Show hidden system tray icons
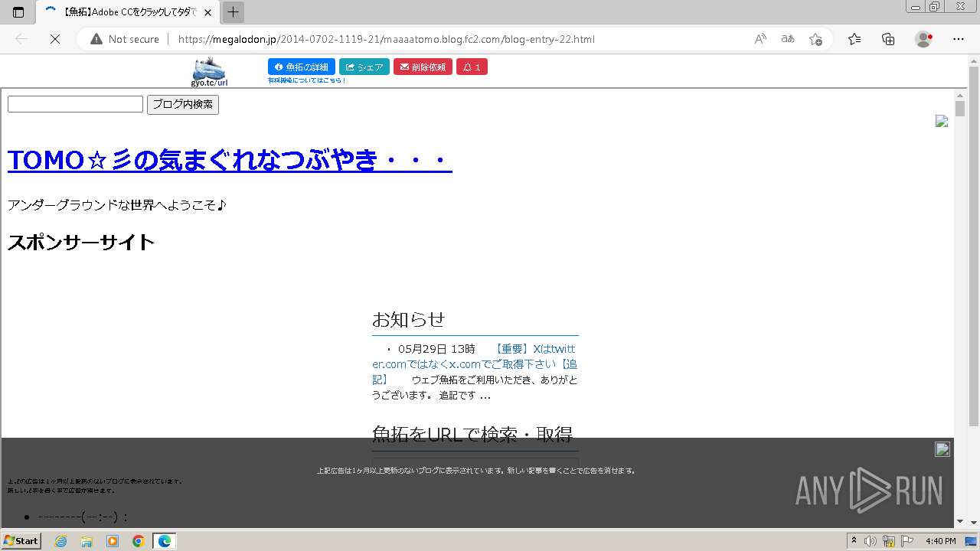The image size is (980, 551). point(854,541)
